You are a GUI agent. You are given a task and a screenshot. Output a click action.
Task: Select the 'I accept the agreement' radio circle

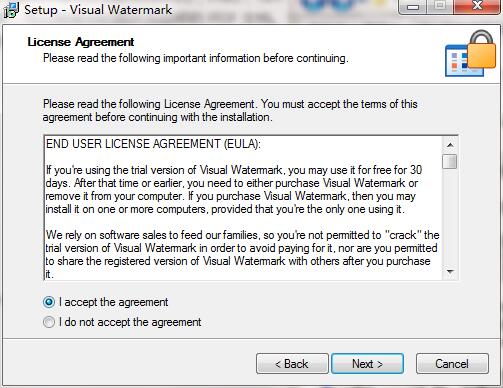(x=49, y=302)
